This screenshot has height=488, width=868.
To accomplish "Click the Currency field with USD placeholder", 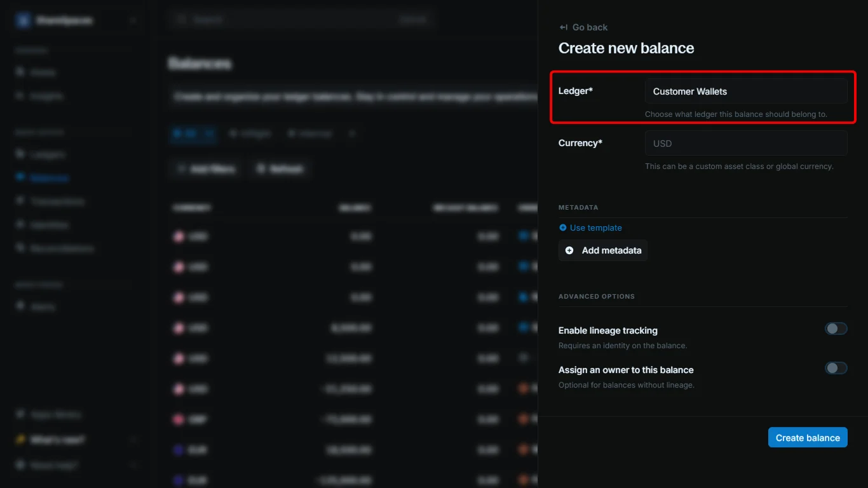I will pyautogui.click(x=746, y=144).
